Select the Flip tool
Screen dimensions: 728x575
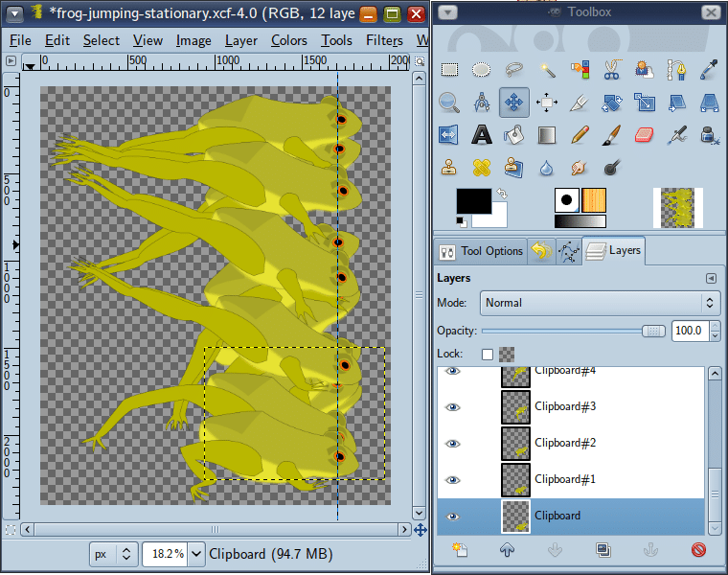(x=449, y=135)
